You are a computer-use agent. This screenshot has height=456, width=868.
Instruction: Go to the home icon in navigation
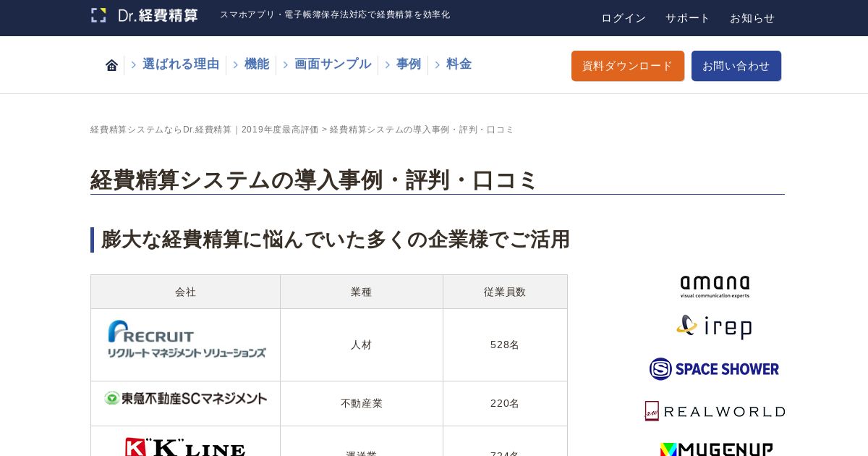pyautogui.click(x=111, y=65)
